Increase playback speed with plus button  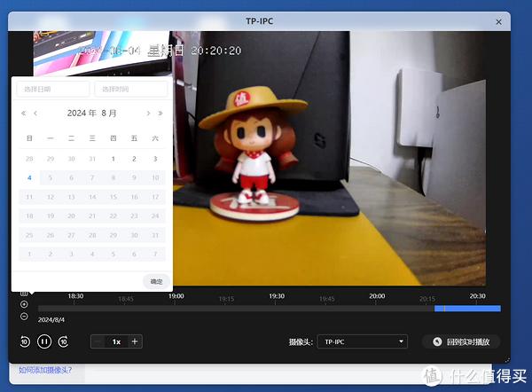[135, 341]
